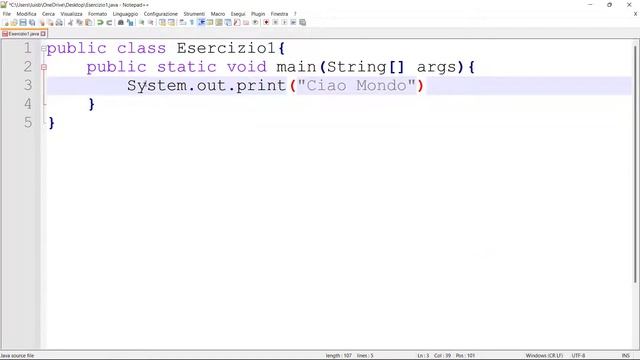Open the File menu

(x=7, y=14)
